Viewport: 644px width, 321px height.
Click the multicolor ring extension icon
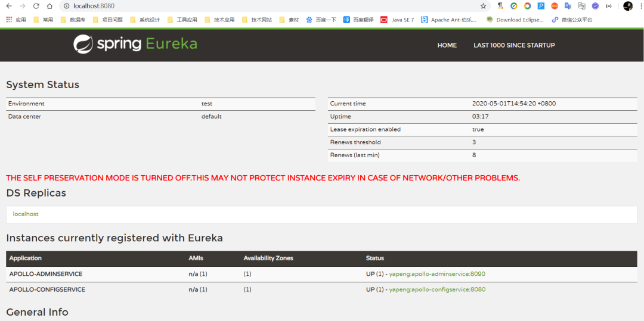pos(527,6)
